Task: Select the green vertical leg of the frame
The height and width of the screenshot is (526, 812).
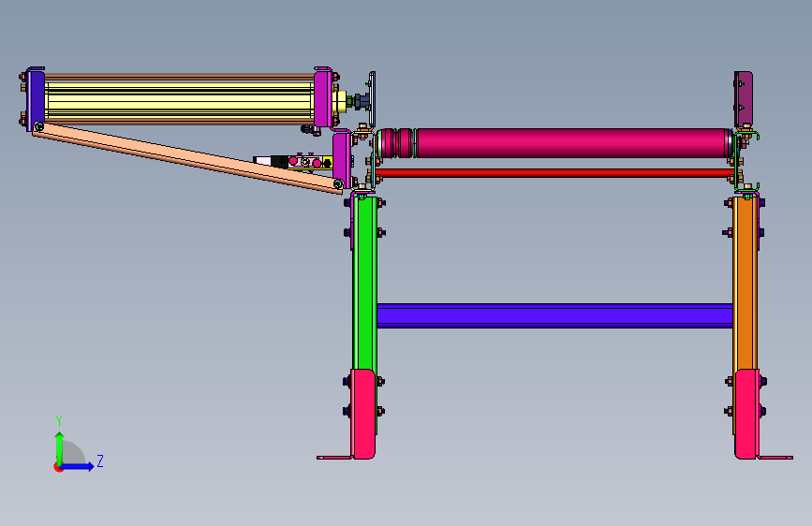Action: coord(364,282)
